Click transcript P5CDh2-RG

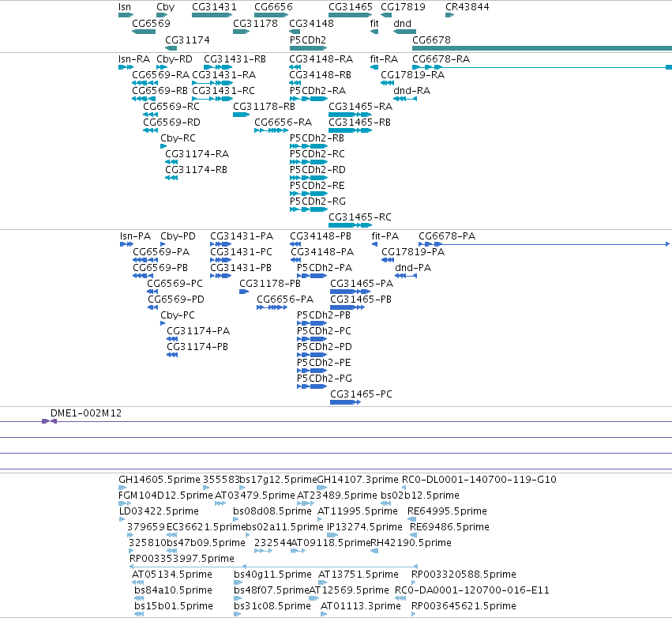pyautogui.click(x=309, y=209)
